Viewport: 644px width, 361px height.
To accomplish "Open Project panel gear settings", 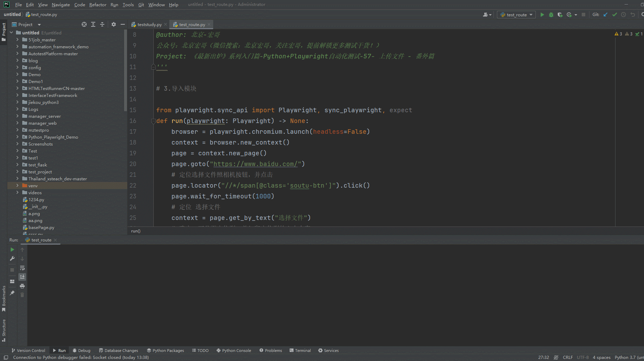I will click(x=114, y=24).
